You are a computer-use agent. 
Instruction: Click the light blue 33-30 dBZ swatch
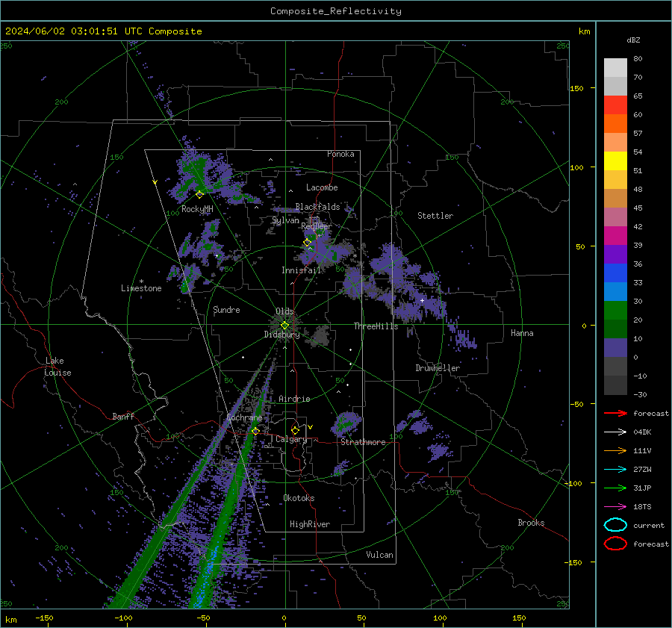click(x=615, y=291)
